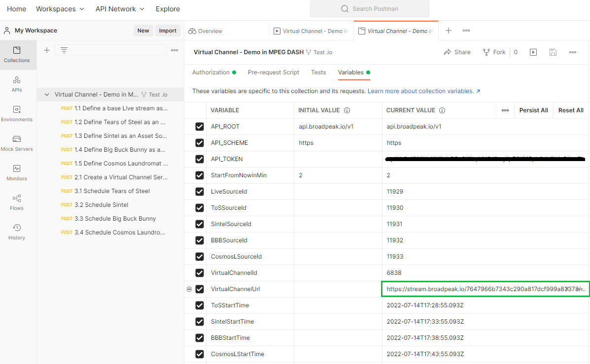Click the plus icon to create collection

click(x=47, y=50)
